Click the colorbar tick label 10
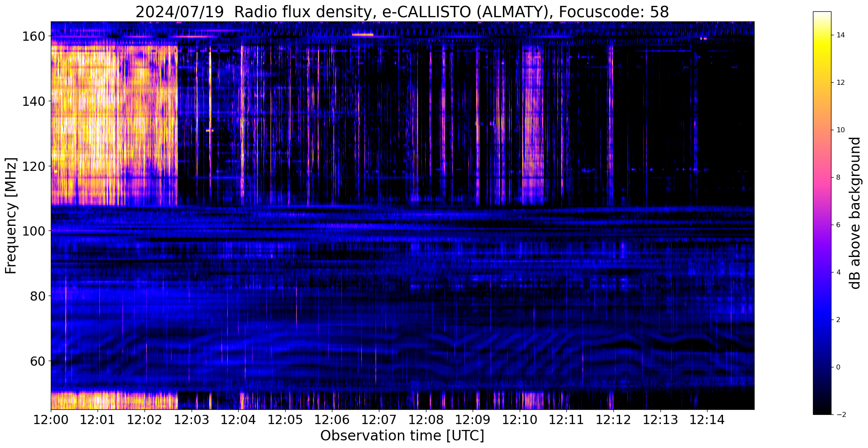This screenshot has height=448, width=868. 841,130
